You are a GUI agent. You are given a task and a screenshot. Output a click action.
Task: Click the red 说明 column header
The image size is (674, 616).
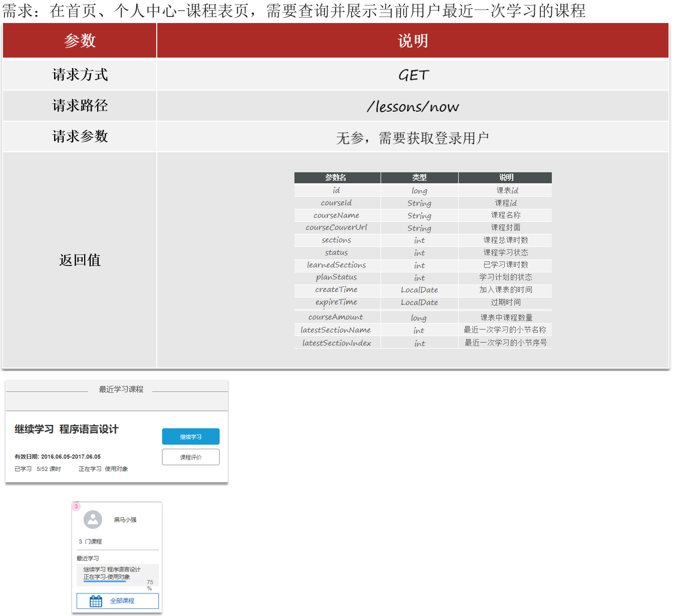click(413, 41)
